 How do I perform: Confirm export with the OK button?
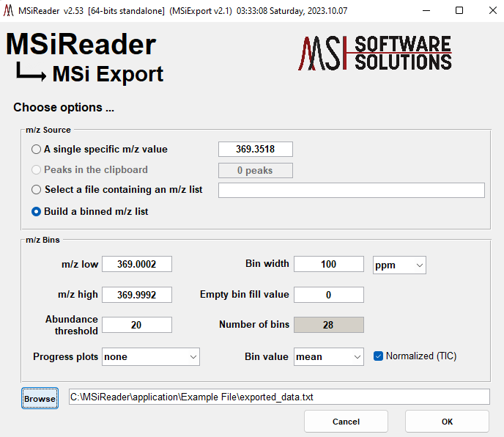tap(447, 422)
